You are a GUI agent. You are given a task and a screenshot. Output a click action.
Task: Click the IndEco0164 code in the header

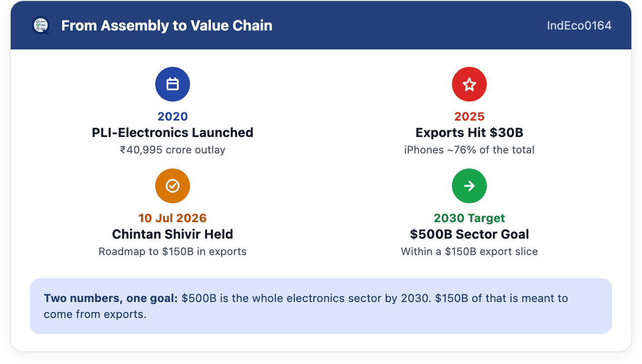pyautogui.click(x=579, y=25)
